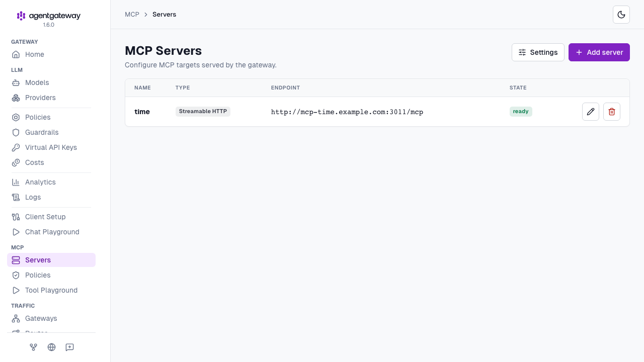Open MCP Servers Settings

tap(538, 52)
